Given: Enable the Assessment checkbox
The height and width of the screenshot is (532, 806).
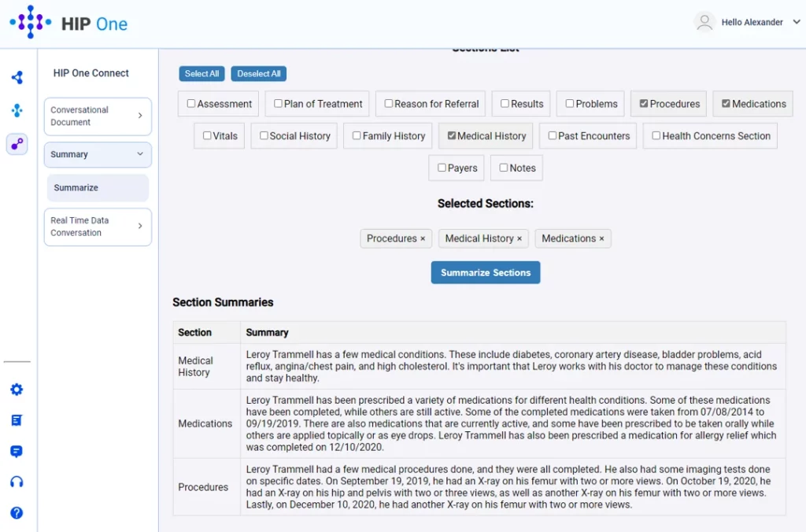Looking at the screenshot, I should (x=191, y=104).
